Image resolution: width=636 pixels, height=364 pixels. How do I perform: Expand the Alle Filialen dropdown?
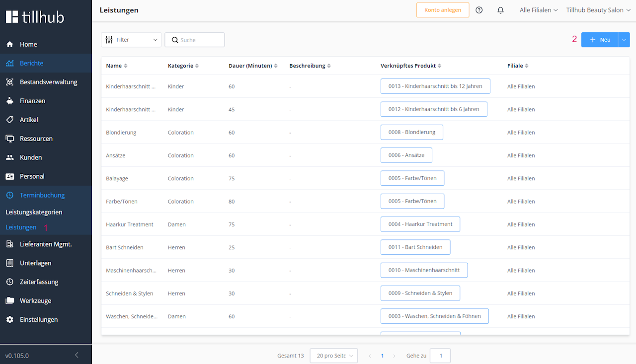click(x=539, y=10)
